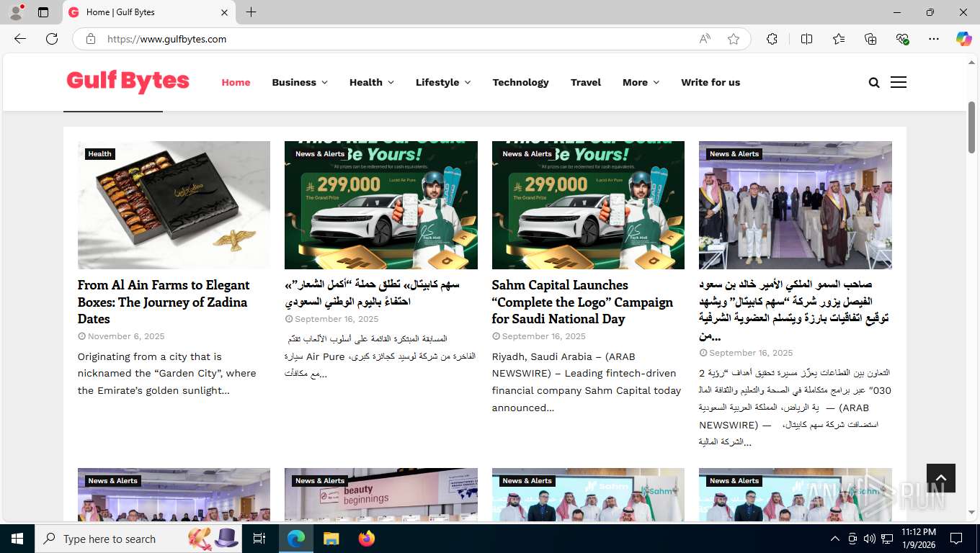
Task: Open Task View on taskbar
Action: [259, 539]
